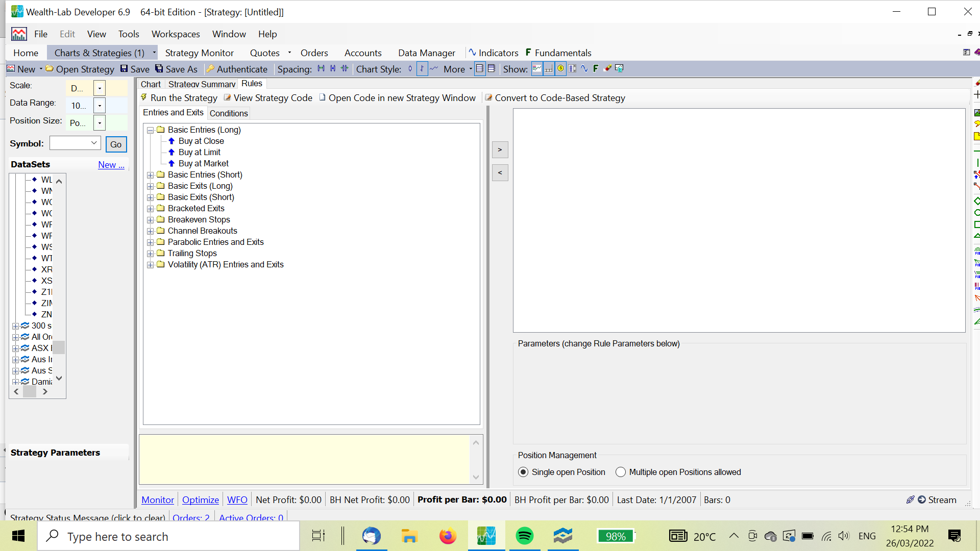
Task: Collapse Basic Entries (Long) folder
Action: click(151, 130)
